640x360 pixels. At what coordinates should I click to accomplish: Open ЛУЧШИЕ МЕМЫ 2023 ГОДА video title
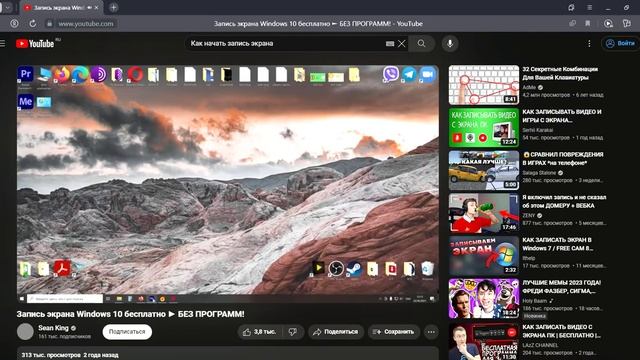pyautogui.click(x=562, y=287)
